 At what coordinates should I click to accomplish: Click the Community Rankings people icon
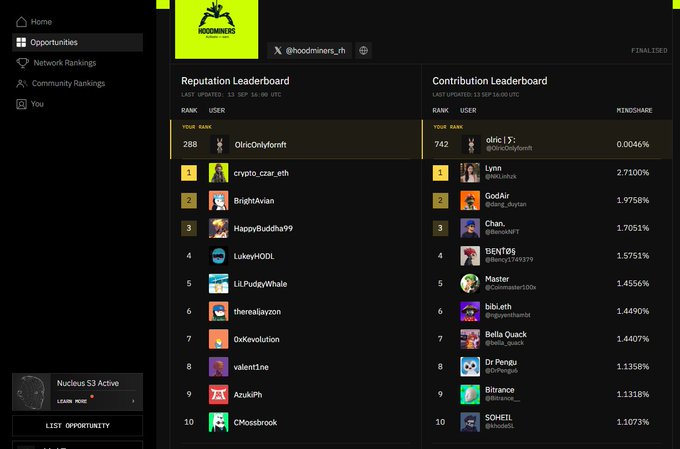[x=21, y=83]
